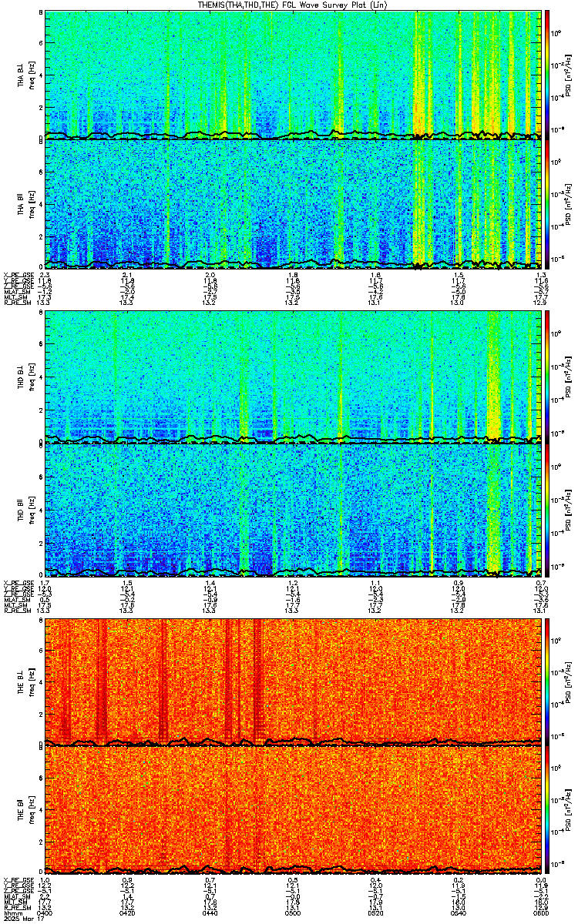Click the 0400 time label on bottom axis

[45, 912]
